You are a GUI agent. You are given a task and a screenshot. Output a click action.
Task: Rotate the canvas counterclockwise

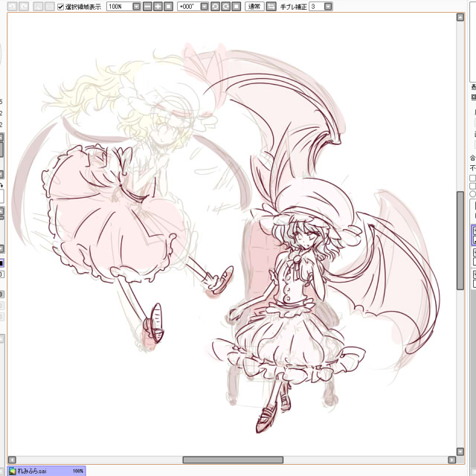[215, 7]
